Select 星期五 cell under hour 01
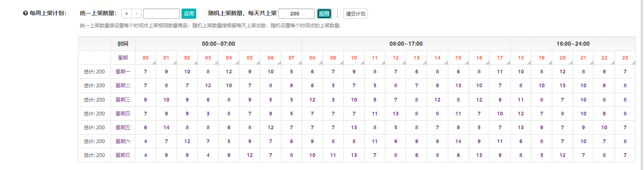Screen dimensions: 644x170 click(x=166, y=128)
